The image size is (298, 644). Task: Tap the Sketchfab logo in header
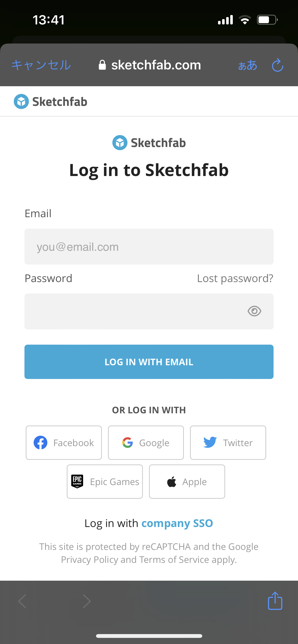50,101
